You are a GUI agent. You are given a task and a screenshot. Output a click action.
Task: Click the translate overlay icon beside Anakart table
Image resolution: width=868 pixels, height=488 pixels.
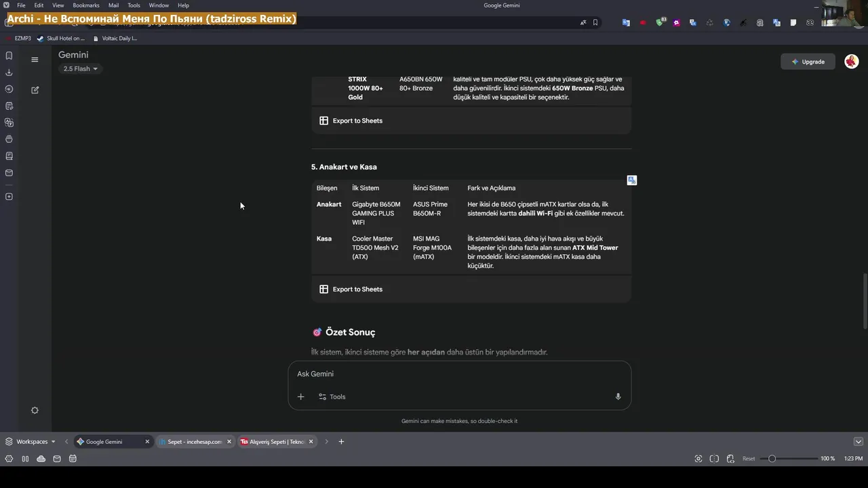(632, 180)
